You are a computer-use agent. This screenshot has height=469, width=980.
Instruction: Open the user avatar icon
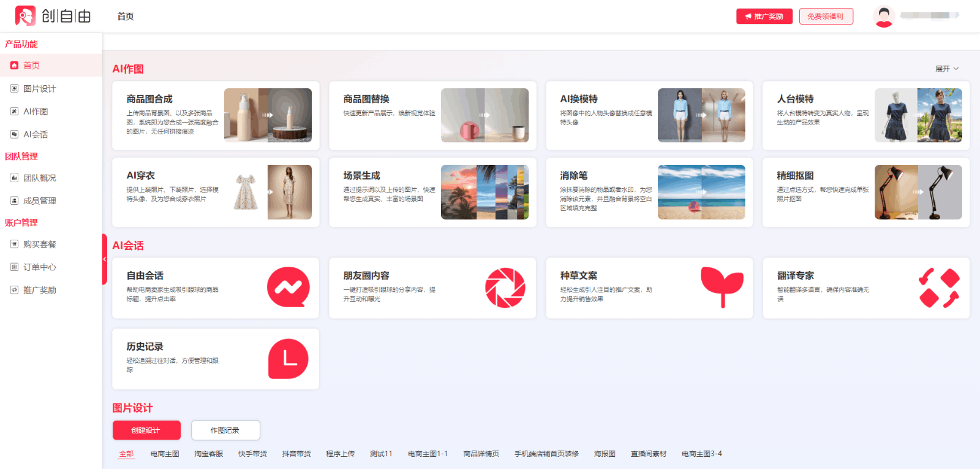pyautogui.click(x=883, y=17)
